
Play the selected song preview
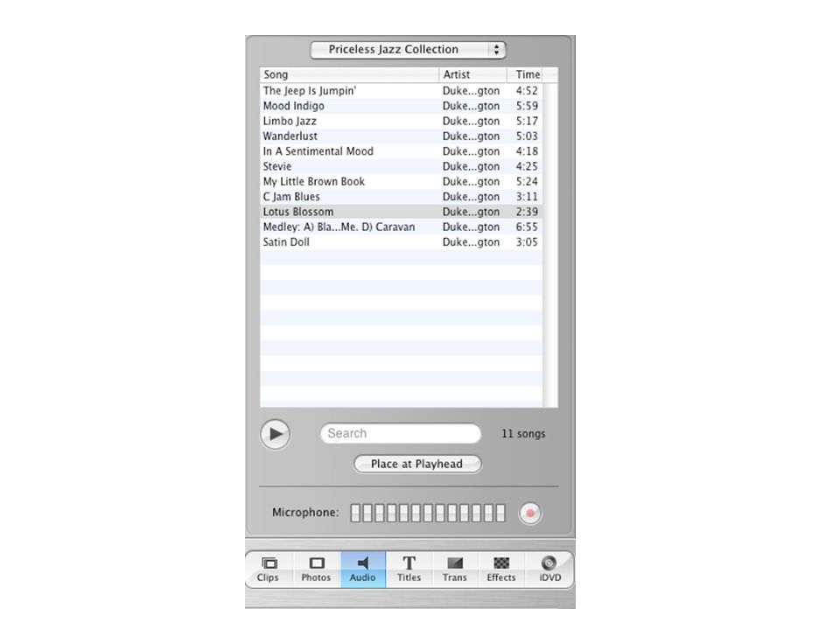276,434
